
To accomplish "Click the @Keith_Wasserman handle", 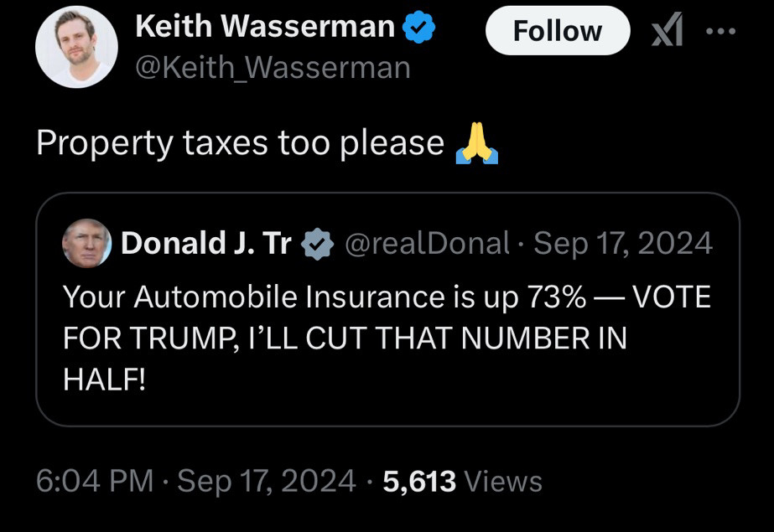I will pyautogui.click(x=273, y=67).
